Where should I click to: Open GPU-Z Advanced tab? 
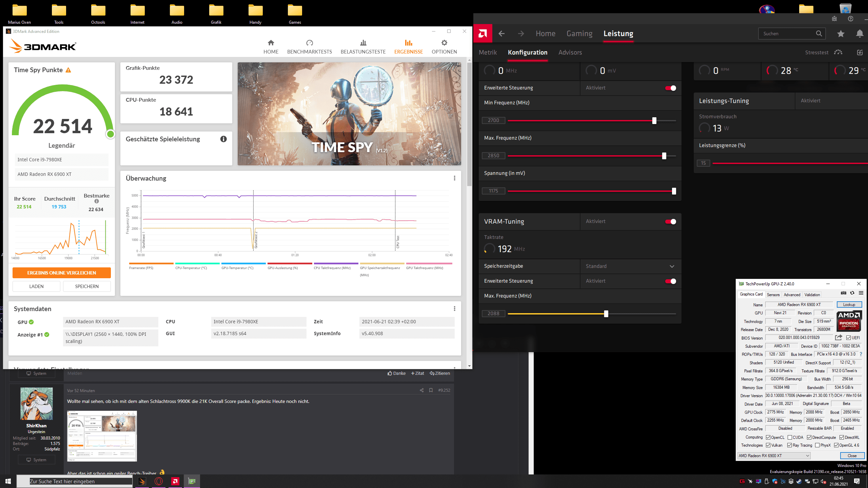click(x=792, y=295)
